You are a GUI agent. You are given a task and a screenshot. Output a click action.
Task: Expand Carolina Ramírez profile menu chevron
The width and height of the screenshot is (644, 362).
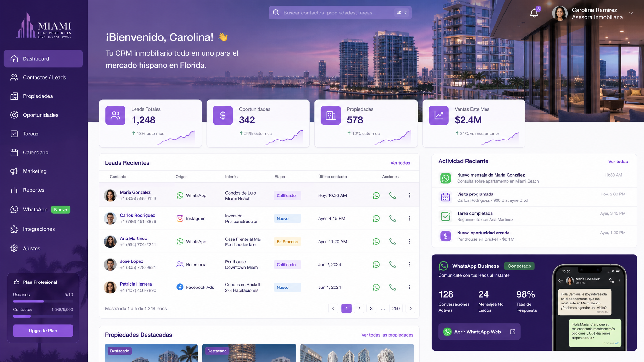coord(631,14)
